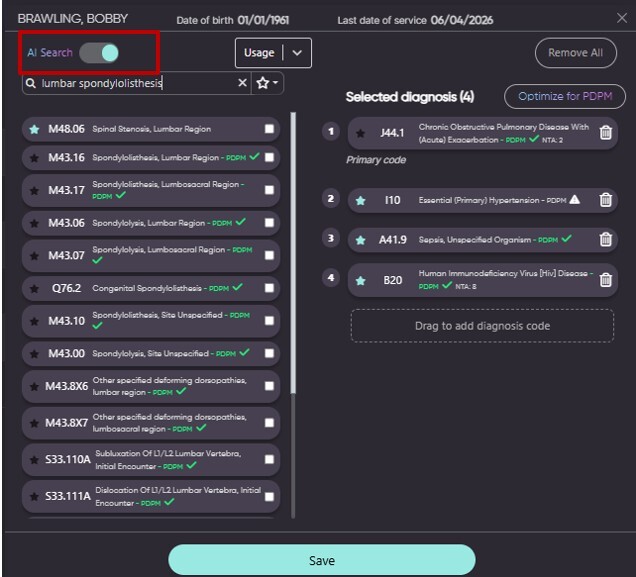Expand the favorites star filter dropdown

[x=267, y=83]
